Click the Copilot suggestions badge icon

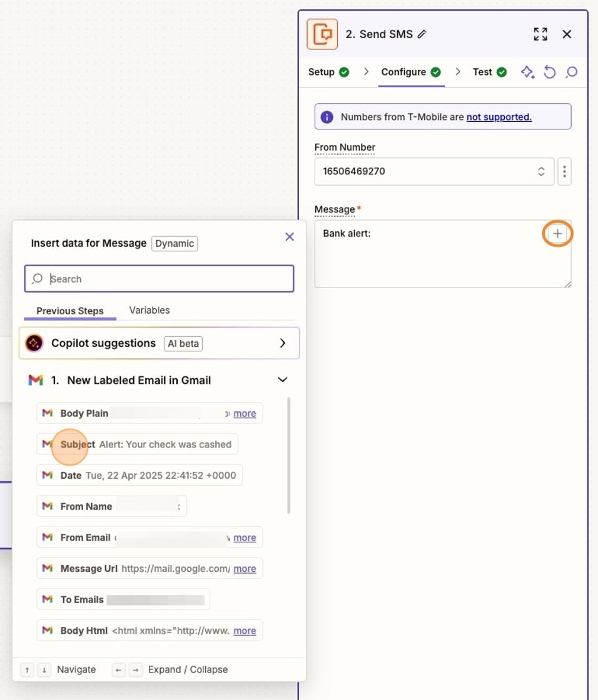tap(33, 343)
